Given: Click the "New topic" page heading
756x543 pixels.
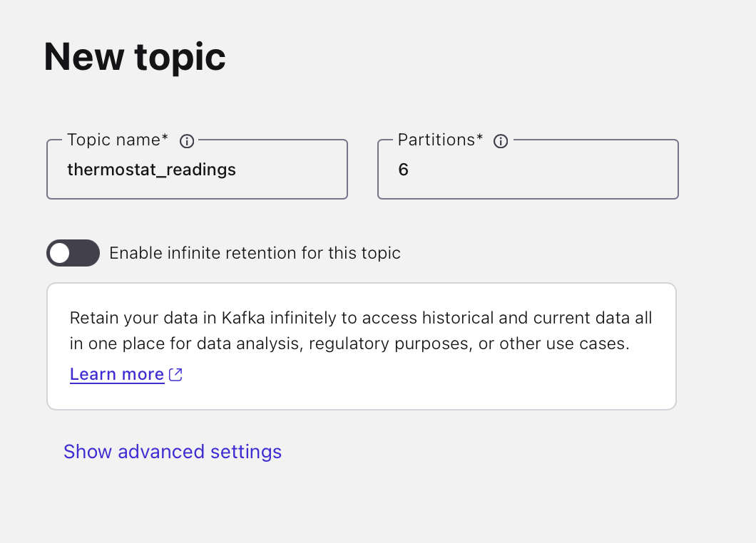Looking at the screenshot, I should pos(135,57).
